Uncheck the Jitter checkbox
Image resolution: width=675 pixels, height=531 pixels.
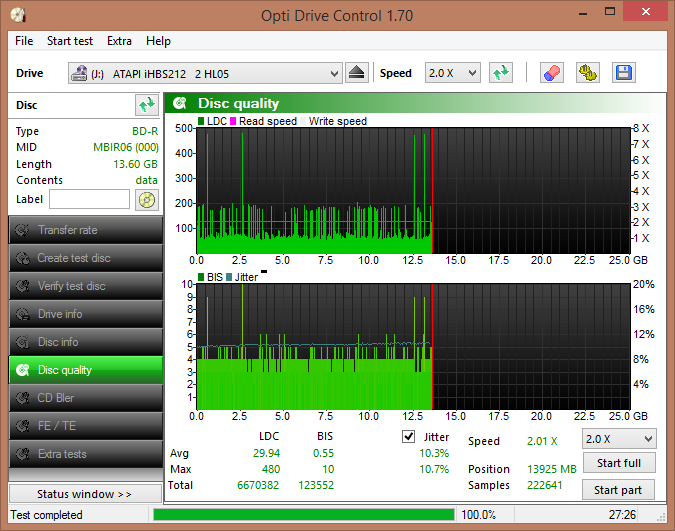coord(408,437)
